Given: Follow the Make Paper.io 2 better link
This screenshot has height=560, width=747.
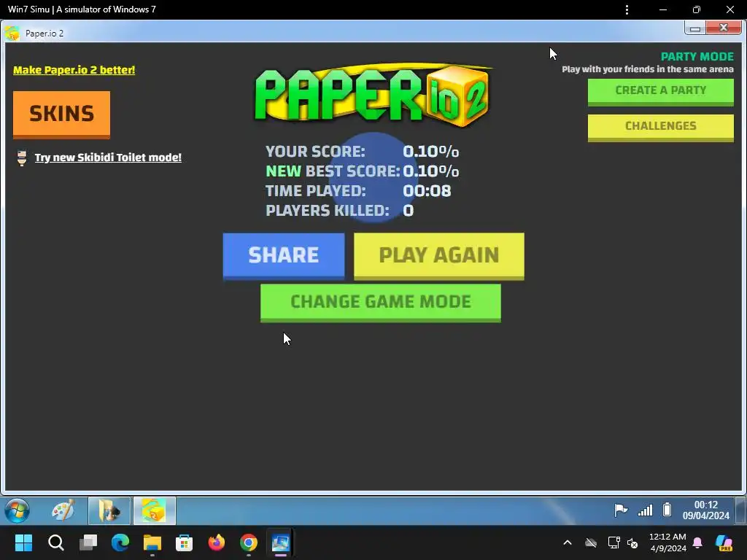Looking at the screenshot, I should tap(74, 70).
